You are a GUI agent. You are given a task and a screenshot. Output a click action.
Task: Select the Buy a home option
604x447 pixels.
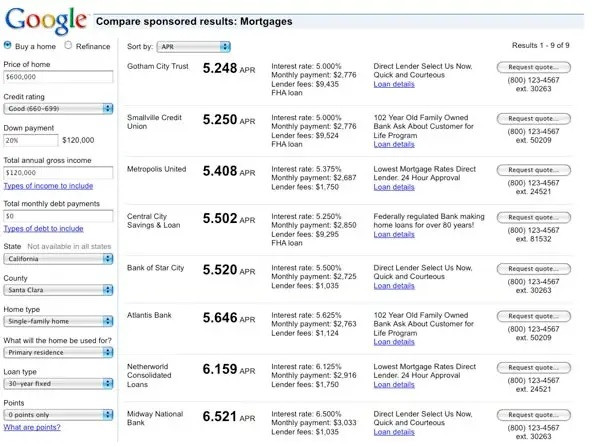pyautogui.click(x=9, y=45)
